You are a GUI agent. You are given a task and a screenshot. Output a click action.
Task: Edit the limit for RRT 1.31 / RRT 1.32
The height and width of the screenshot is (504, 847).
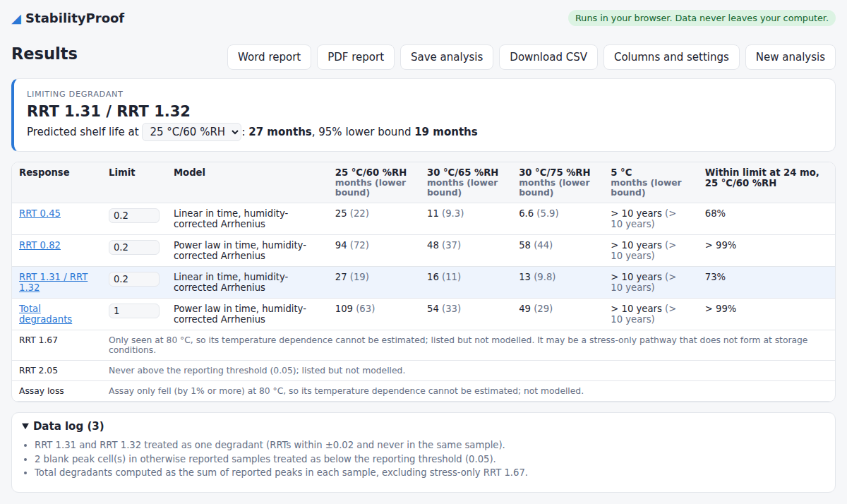(x=134, y=279)
